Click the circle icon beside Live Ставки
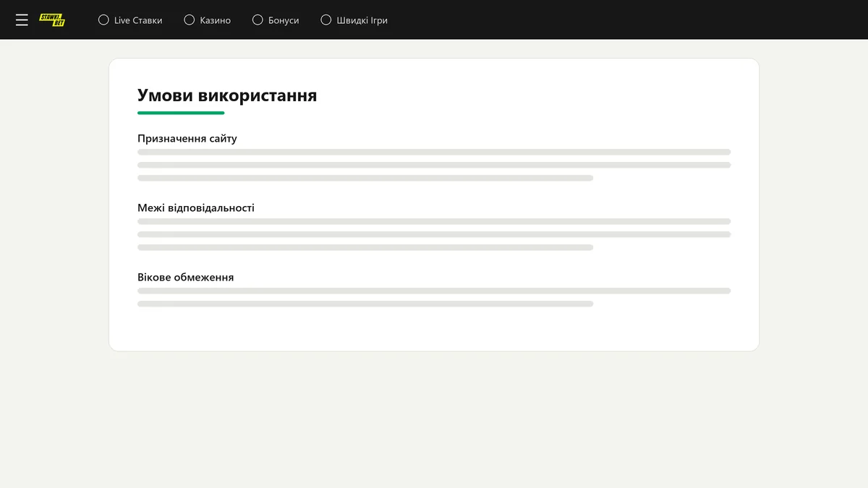 (103, 20)
